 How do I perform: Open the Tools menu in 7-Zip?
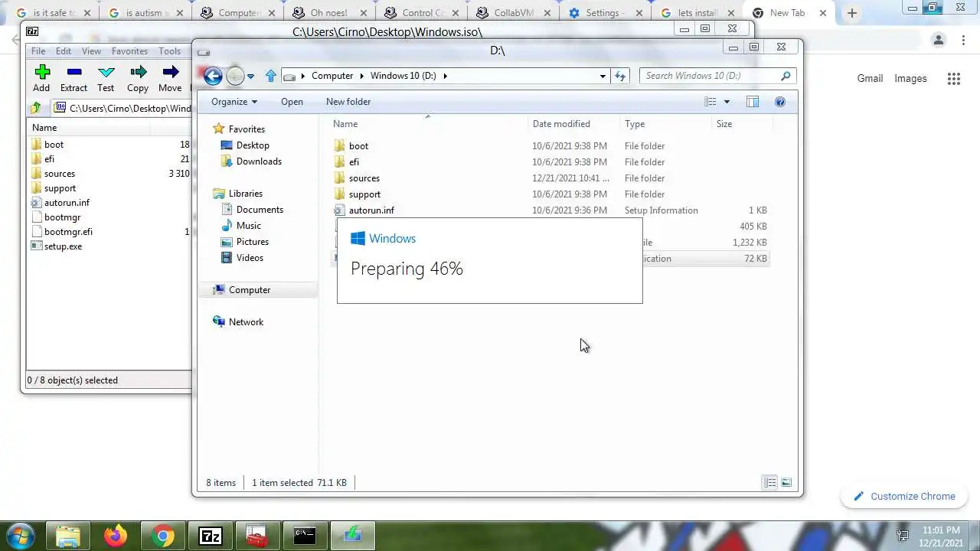click(x=170, y=51)
